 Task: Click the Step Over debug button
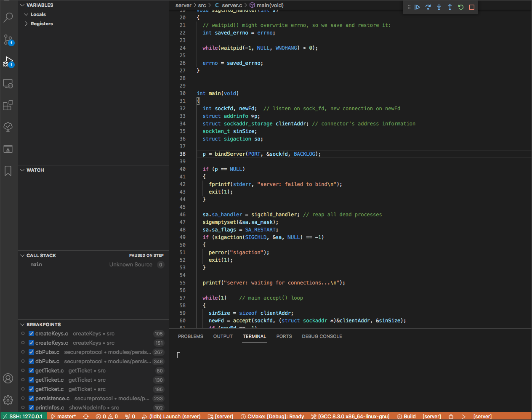click(x=428, y=7)
